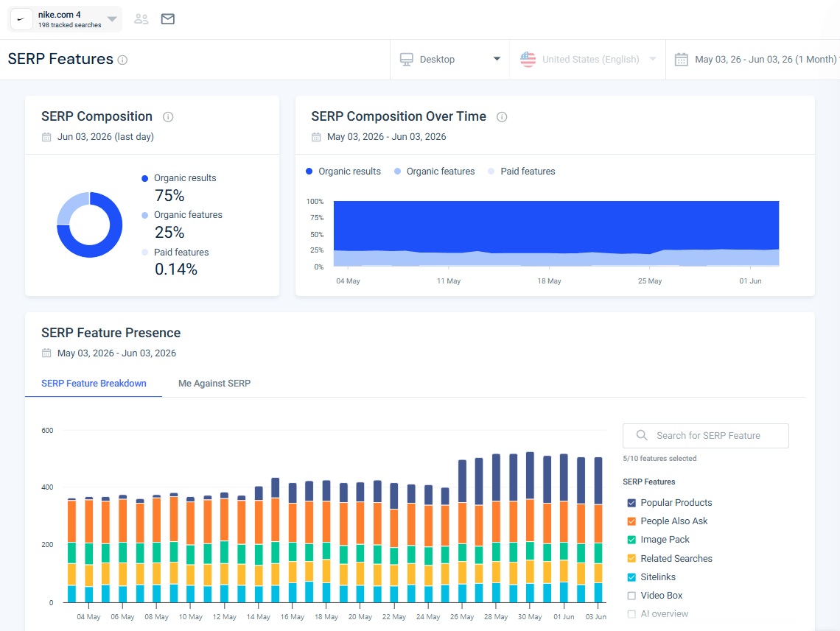Click the United States flag icon
The image size is (840, 631).
point(528,60)
